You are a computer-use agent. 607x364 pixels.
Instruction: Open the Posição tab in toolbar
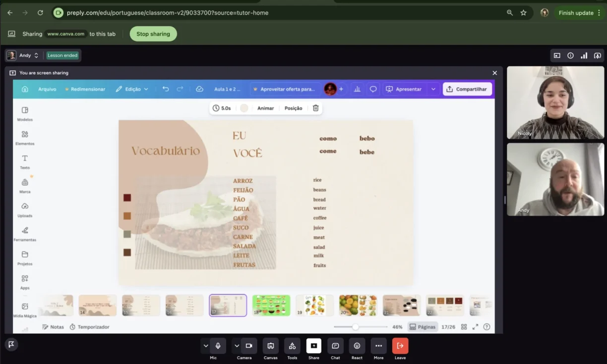293,108
